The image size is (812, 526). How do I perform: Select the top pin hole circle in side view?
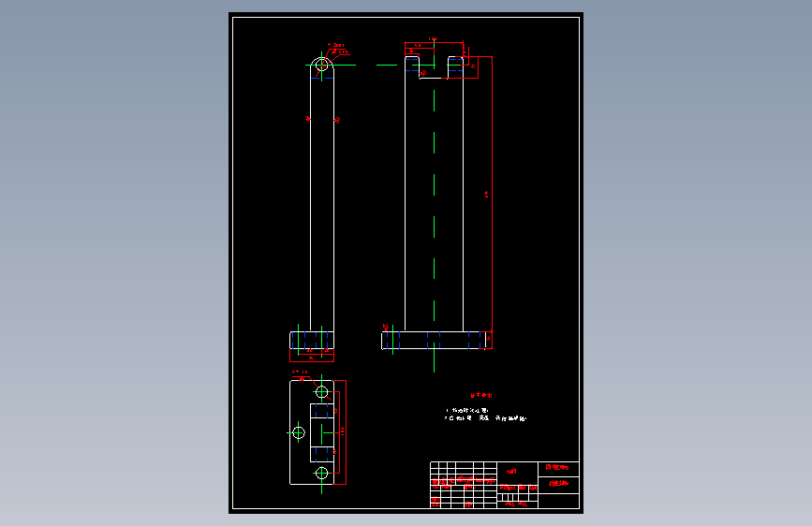click(x=321, y=65)
